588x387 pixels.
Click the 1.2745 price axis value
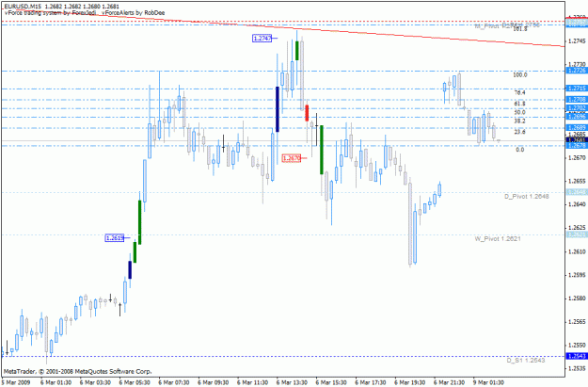(x=577, y=40)
